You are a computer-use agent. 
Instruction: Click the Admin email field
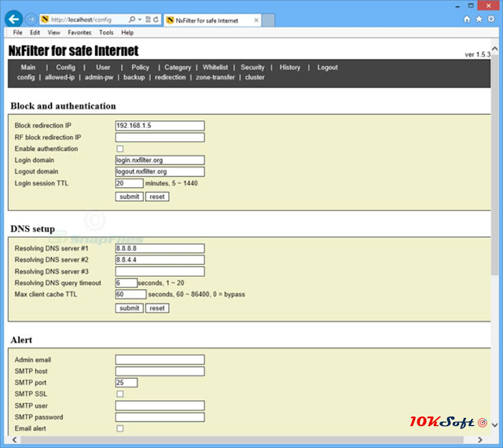(x=160, y=360)
